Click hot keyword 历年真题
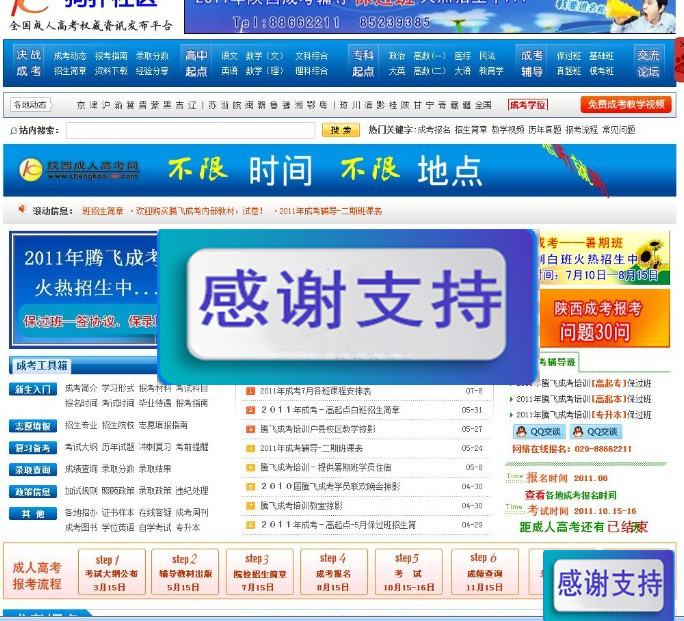The width and height of the screenshot is (684, 621). click(545, 130)
